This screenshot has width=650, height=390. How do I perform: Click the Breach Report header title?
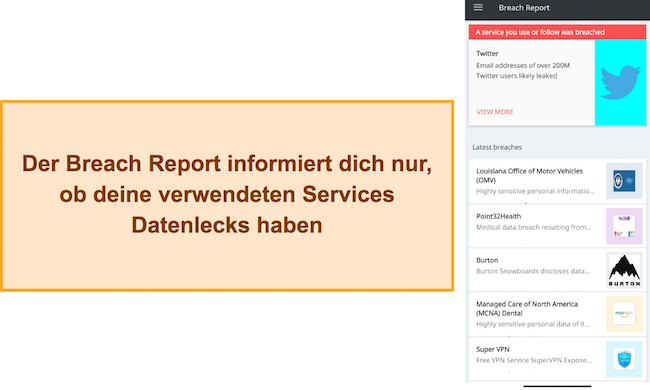[x=524, y=8]
